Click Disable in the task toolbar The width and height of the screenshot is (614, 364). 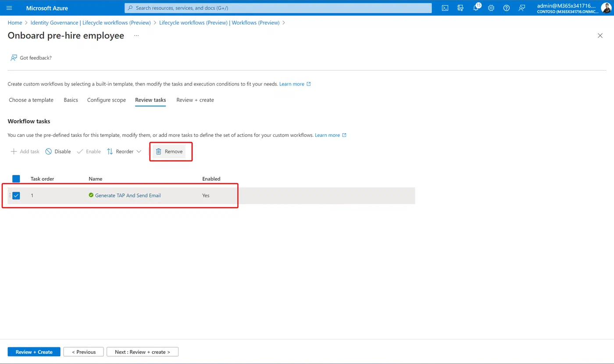58,152
